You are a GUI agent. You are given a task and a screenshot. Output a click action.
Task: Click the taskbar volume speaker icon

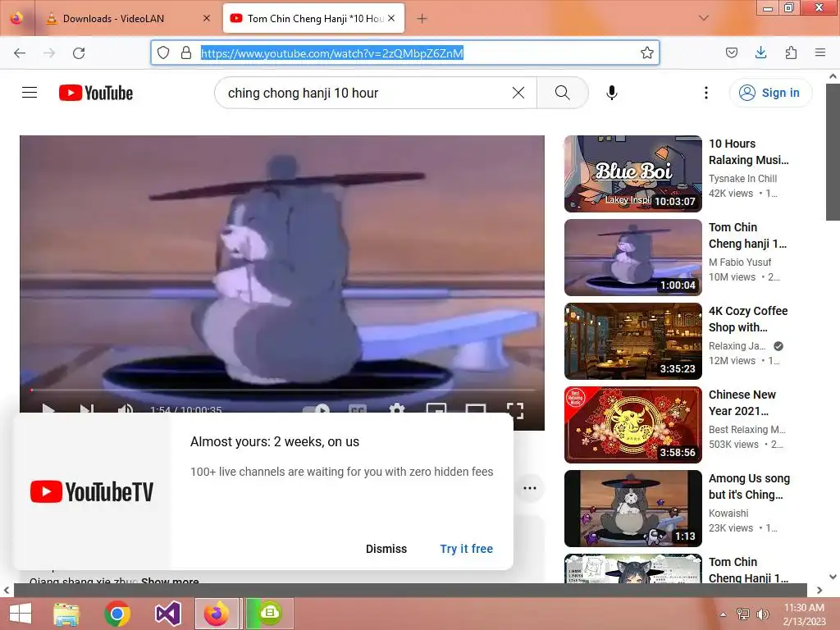coord(762,614)
